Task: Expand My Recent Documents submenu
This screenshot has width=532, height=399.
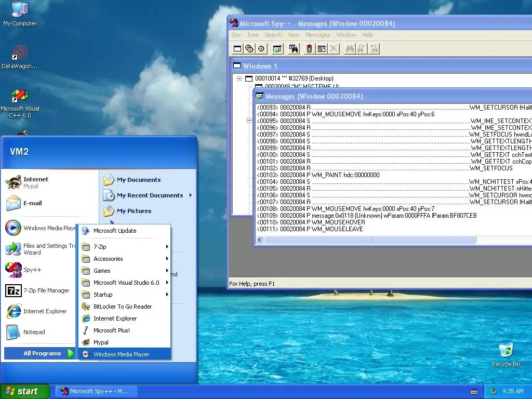Action: click(x=148, y=195)
